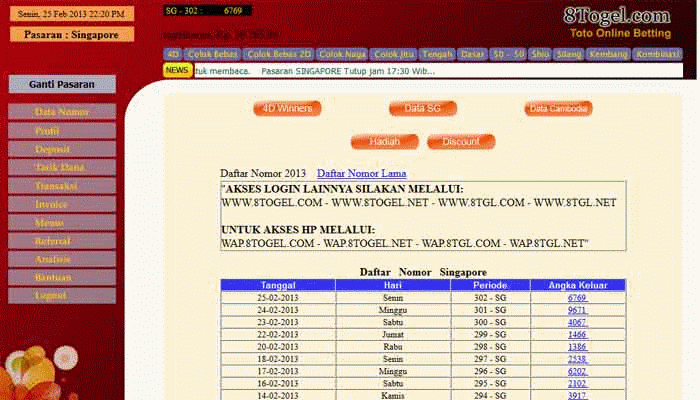
Task: Open Data Nomor in the sidebar
Action: [62, 112]
